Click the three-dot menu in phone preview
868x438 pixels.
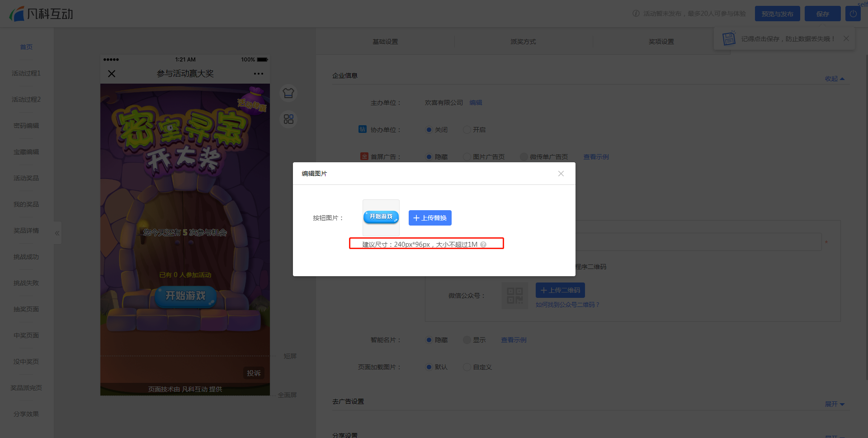tap(259, 74)
